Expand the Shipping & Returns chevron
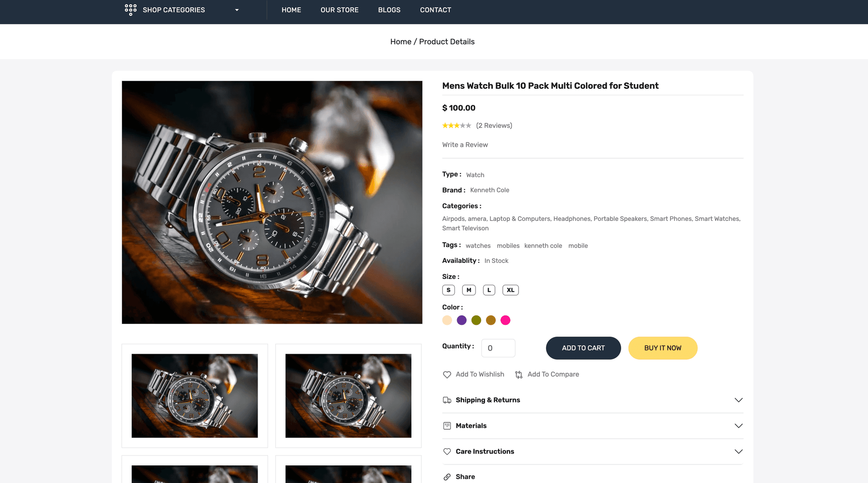Screen dimensions: 868x483 pos(739,400)
